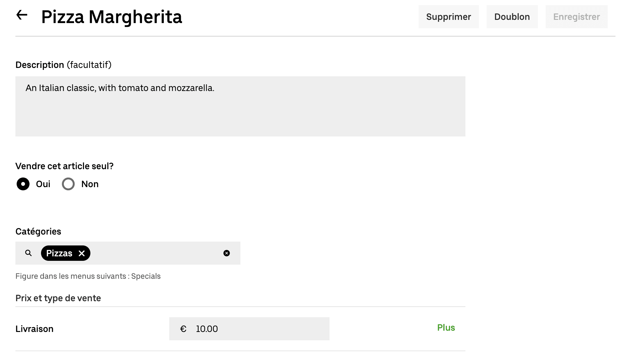The image size is (627, 364).
Task: Expand more pricing with the Plus link
Action: pos(446,327)
